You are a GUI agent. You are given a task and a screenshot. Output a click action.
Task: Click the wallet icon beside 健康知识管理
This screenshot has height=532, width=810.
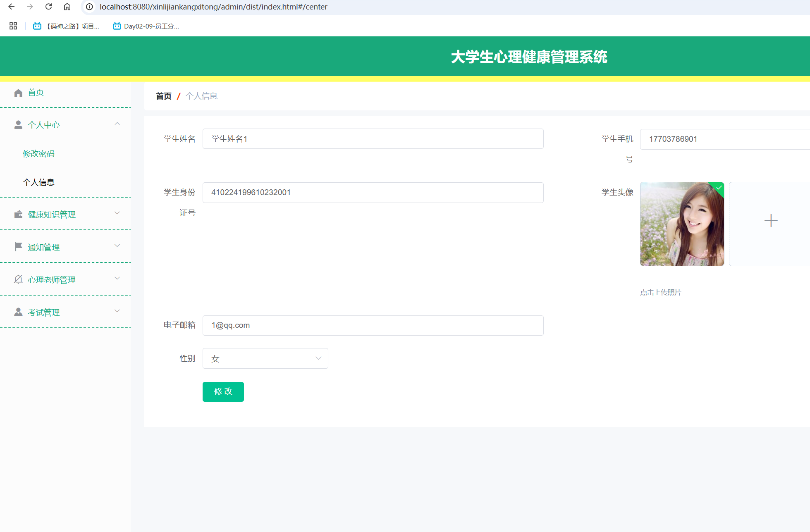pos(18,214)
